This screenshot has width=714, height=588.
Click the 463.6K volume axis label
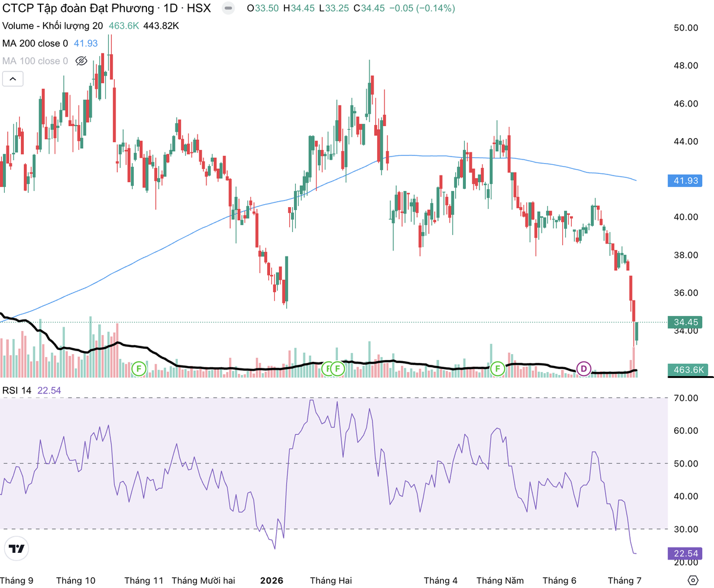689,370
